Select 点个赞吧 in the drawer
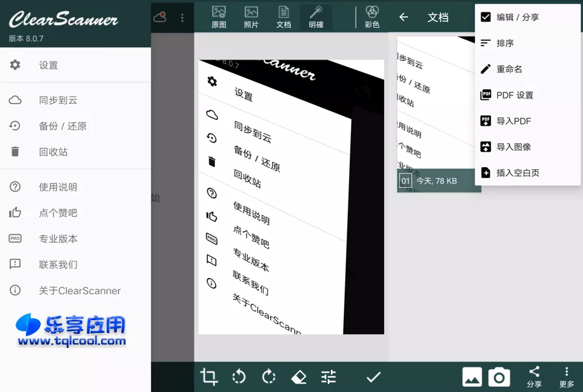This screenshot has height=392, width=583. tap(76, 213)
